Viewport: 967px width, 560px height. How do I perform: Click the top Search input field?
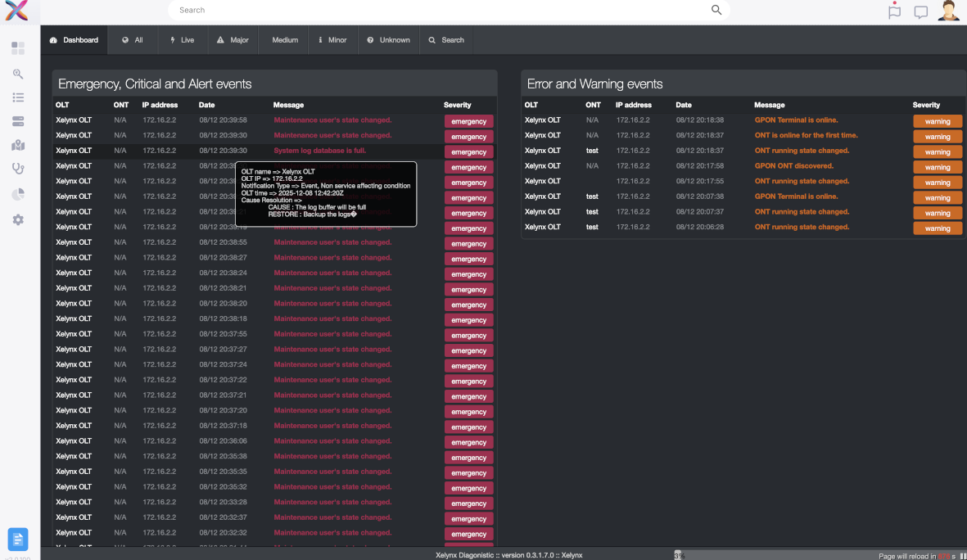tap(442, 11)
